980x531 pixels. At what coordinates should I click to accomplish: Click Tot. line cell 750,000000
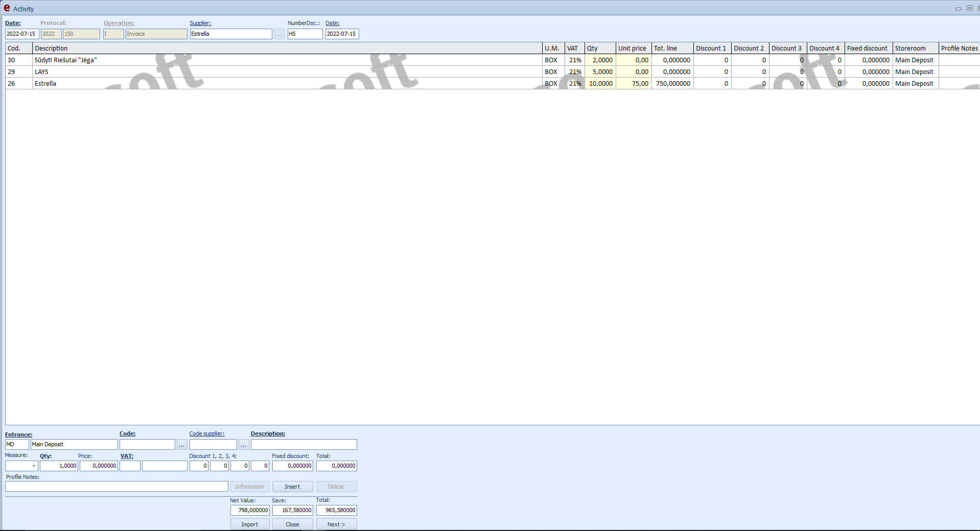[x=672, y=84]
